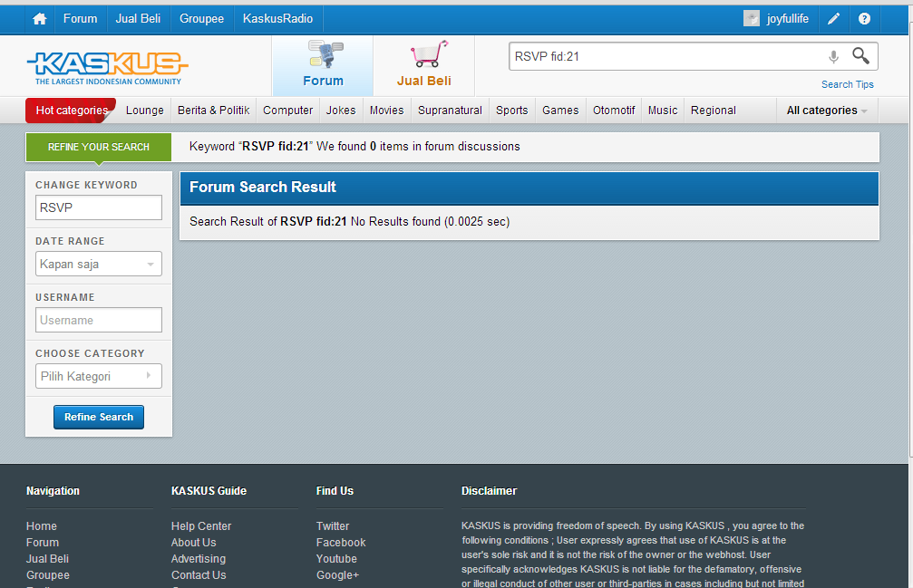Image resolution: width=913 pixels, height=588 pixels.
Task: Open the Sports category
Action: [512, 111]
